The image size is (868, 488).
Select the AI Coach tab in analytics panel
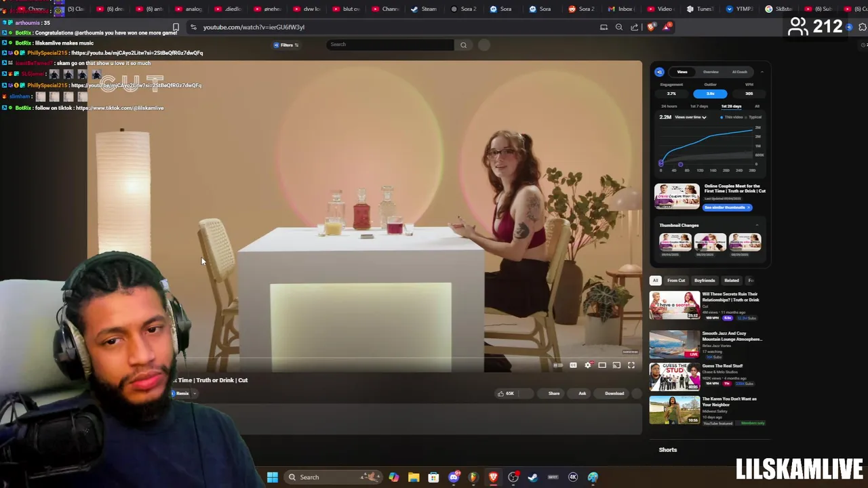tap(740, 72)
